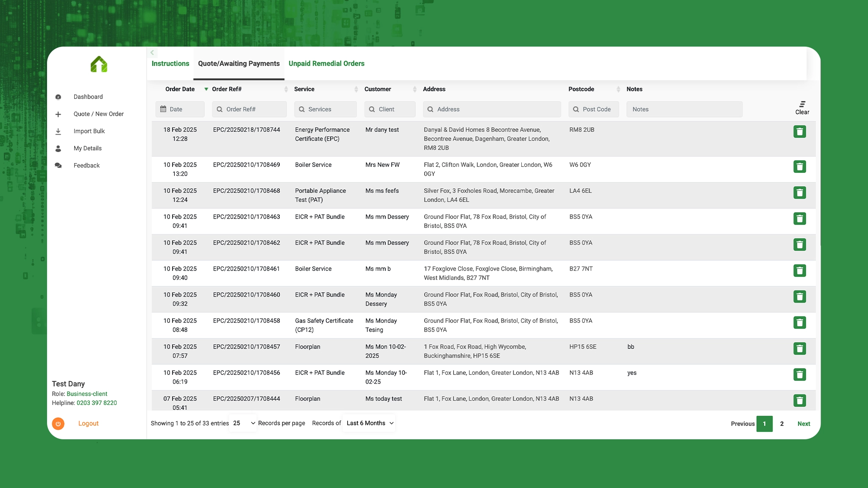The image size is (868, 488).
Task: Open My Details from the sidebar
Action: 87,148
